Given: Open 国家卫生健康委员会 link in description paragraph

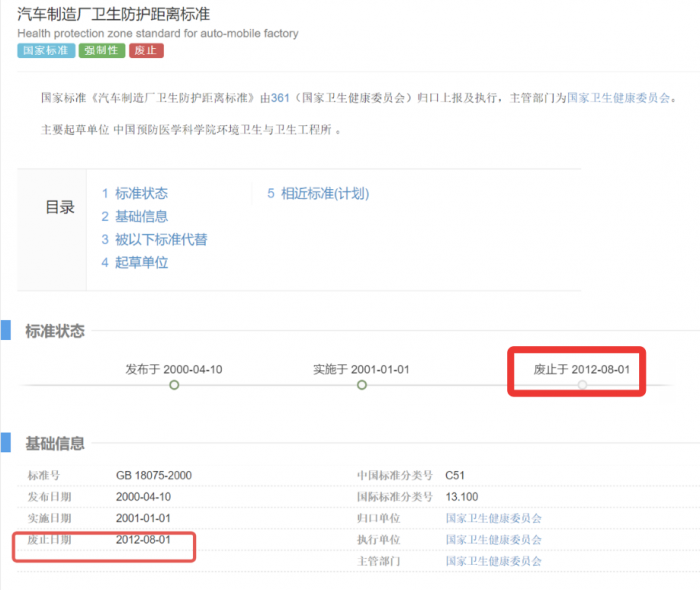Looking at the screenshot, I should (x=618, y=98).
